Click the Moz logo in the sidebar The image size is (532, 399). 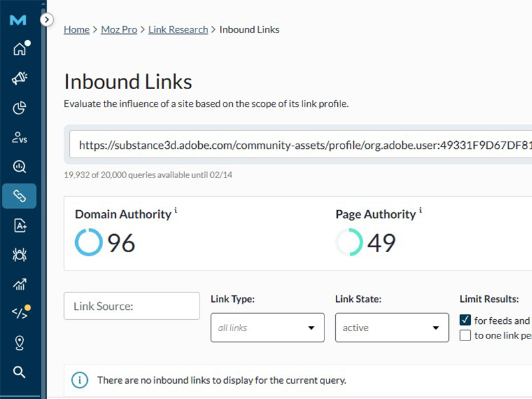[x=18, y=20]
